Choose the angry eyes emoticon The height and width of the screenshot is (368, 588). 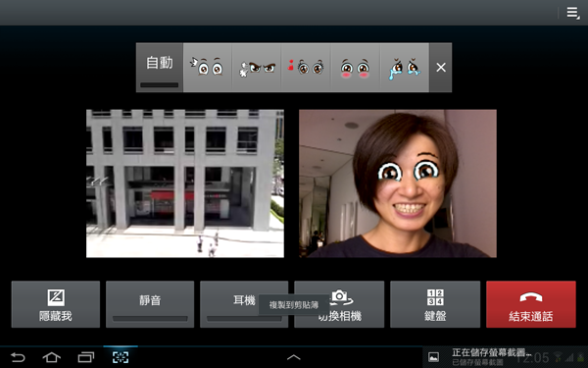[x=257, y=68]
